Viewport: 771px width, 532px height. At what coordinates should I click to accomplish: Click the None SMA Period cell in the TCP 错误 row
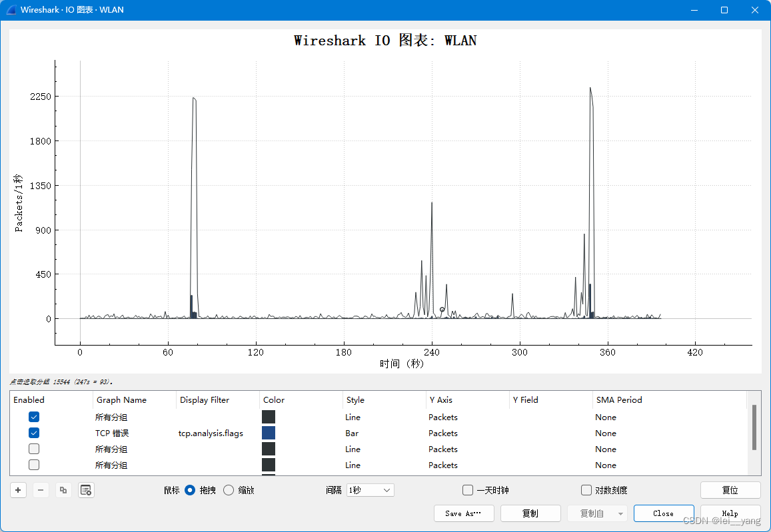[x=606, y=433]
